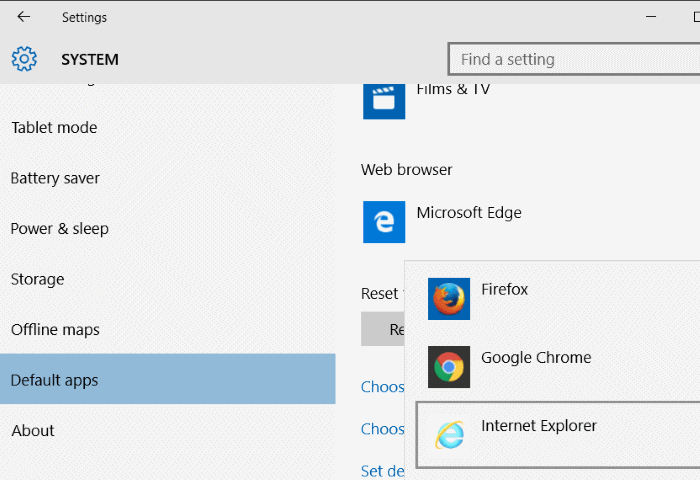Image resolution: width=700 pixels, height=480 pixels.
Task: Click the Settings gear icon
Action: [24, 59]
